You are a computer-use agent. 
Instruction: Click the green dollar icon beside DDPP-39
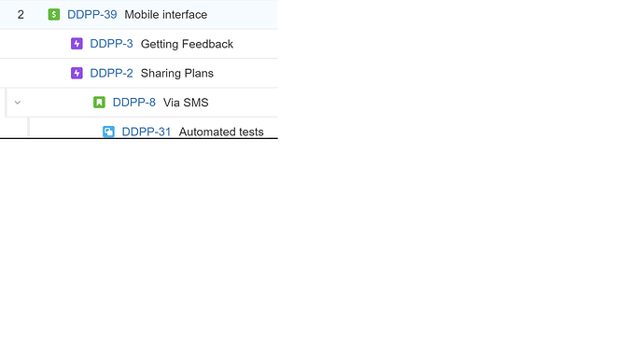[54, 14]
